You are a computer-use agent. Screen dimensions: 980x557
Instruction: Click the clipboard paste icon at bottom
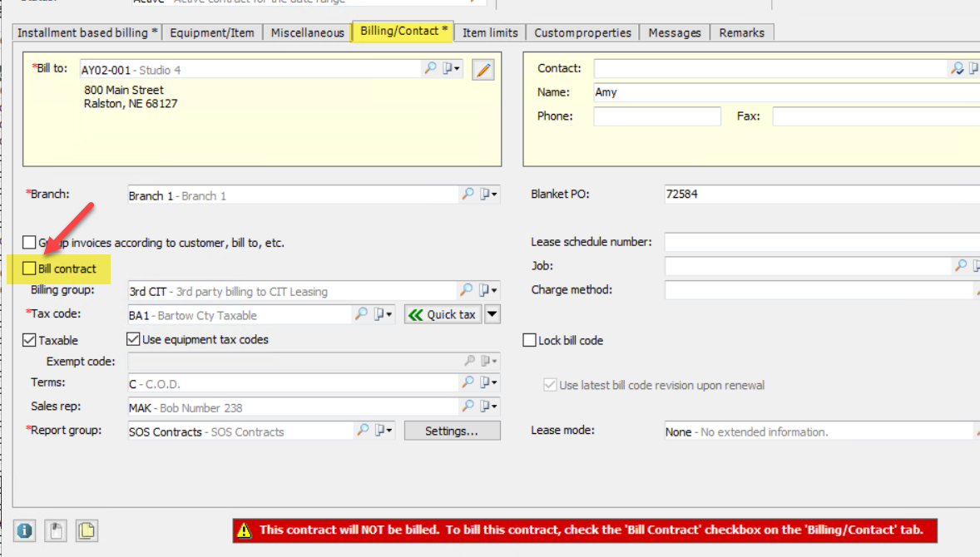(x=56, y=530)
